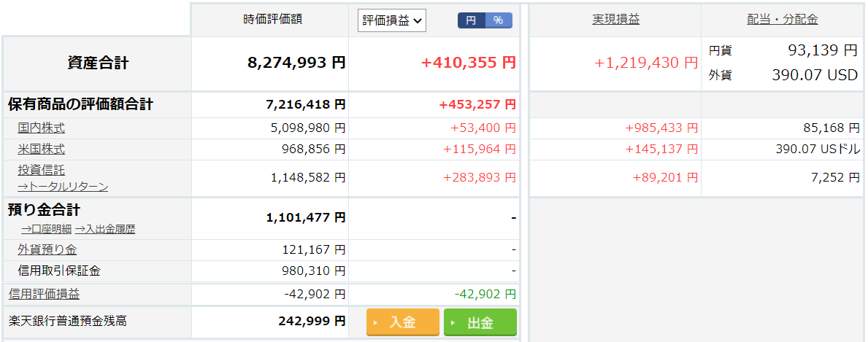Select domestic stock gain +53,400 円

(x=483, y=128)
